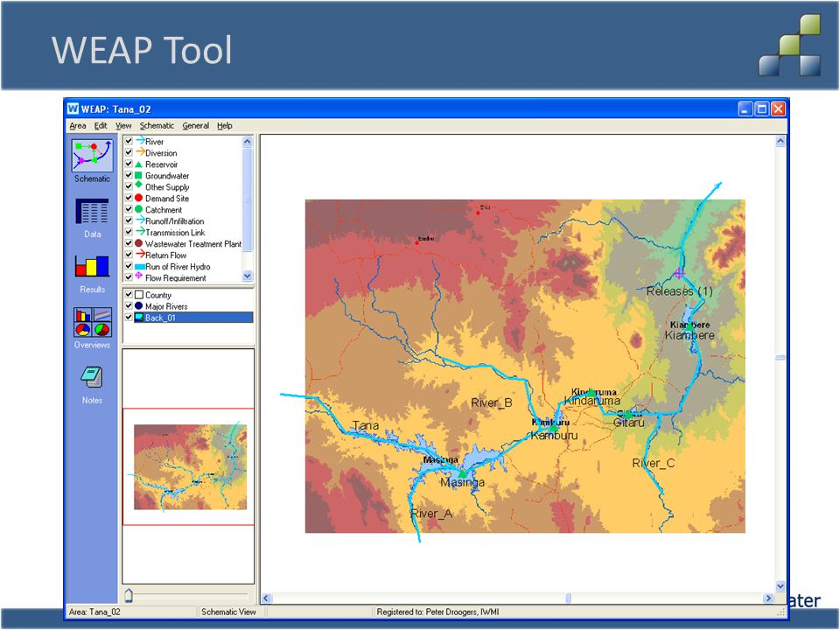Toggle the Major Rivers layer checkbox
Viewport: 840px width, 630px height.
coord(129,306)
